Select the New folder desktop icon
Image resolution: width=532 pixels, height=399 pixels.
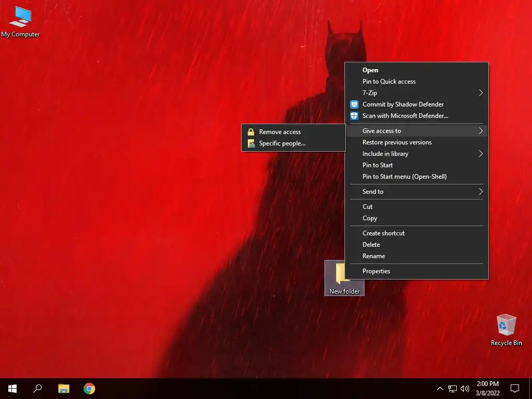pyautogui.click(x=344, y=278)
